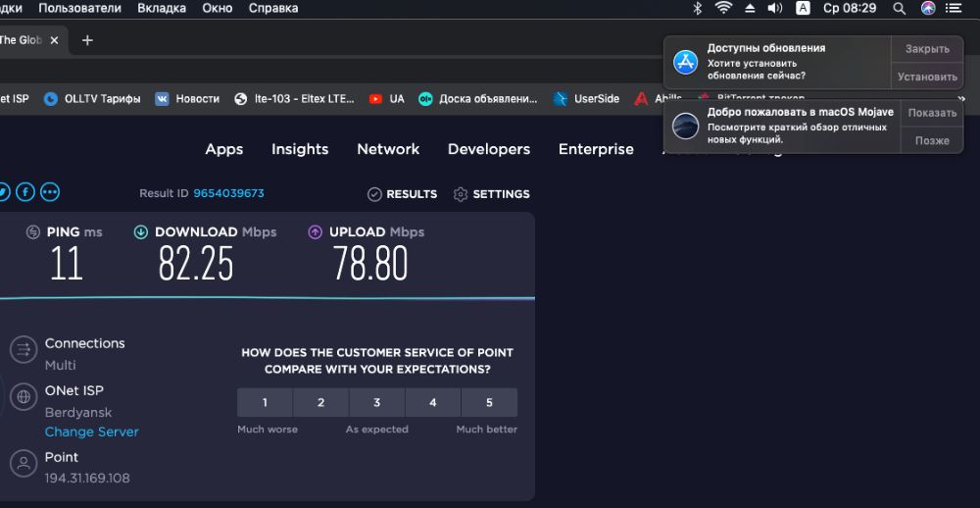This screenshot has width=980, height=508.
Task: Click the ONet ISP globe icon
Action: pos(24,396)
